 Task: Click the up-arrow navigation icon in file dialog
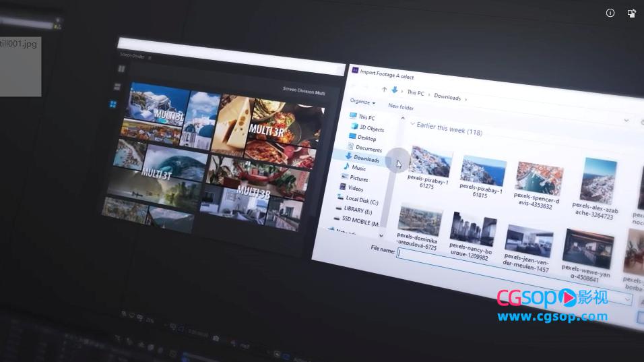(x=384, y=89)
